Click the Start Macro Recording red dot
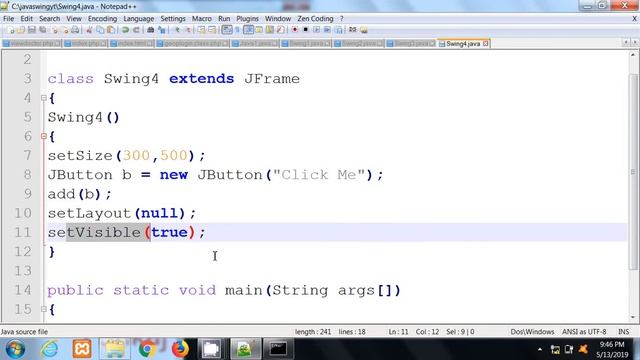640x360 pixels. 295,30
